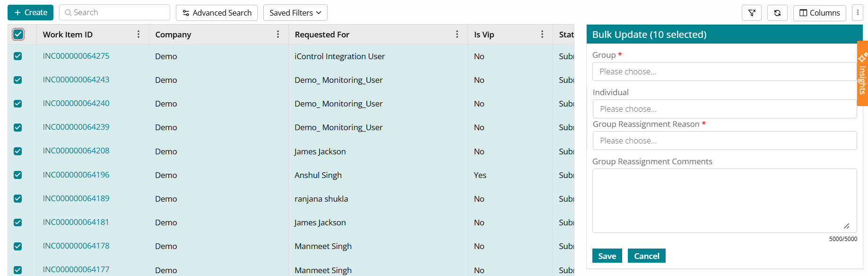Viewport: 868px width, 276px height.
Task: Uncheck the select-all header checkbox
Action: pos(18,34)
